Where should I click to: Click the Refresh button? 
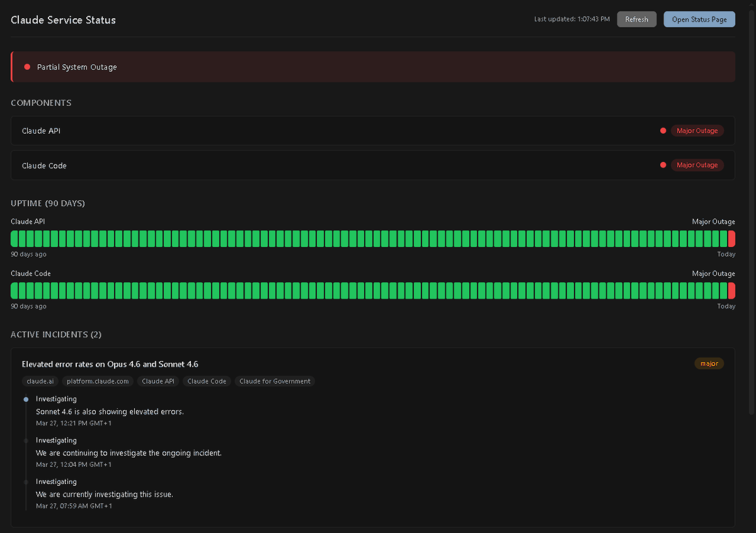click(636, 20)
